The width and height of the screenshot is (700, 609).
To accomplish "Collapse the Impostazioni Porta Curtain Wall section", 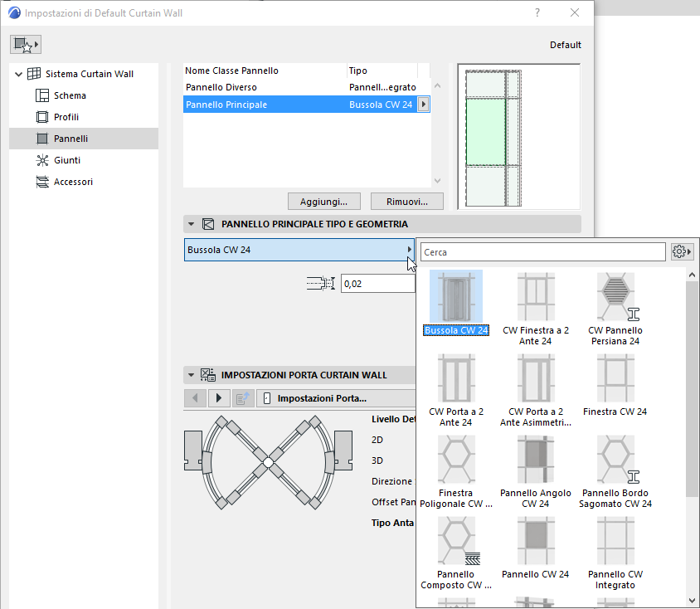I will 191,375.
